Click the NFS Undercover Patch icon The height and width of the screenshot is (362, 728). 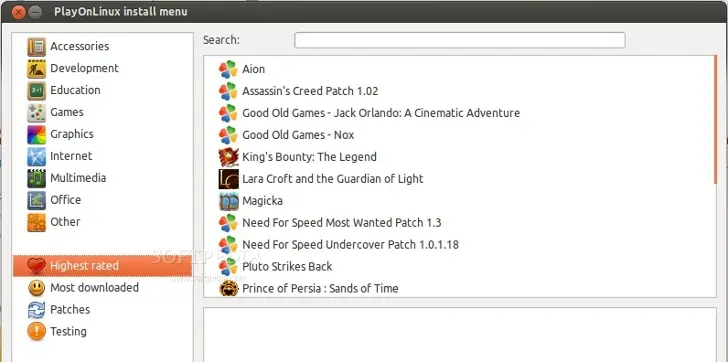[x=228, y=245]
